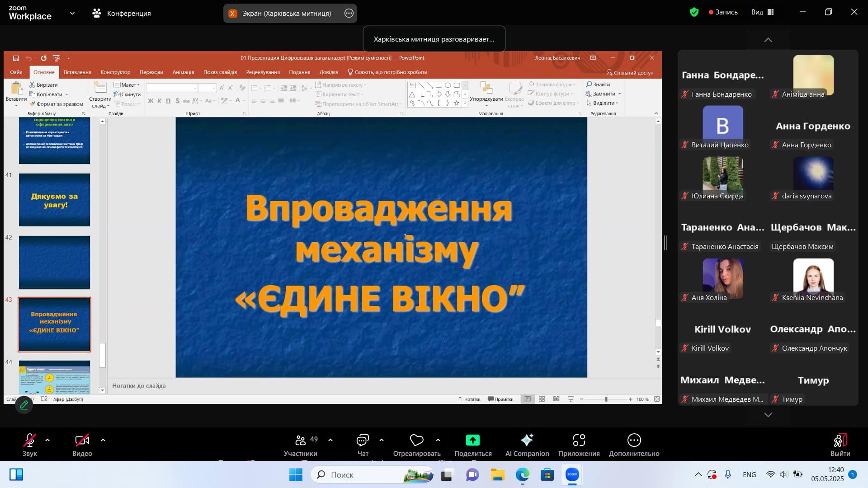Toggle Примітки comments pane button
This screenshot has height=488, width=868.
point(500,399)
